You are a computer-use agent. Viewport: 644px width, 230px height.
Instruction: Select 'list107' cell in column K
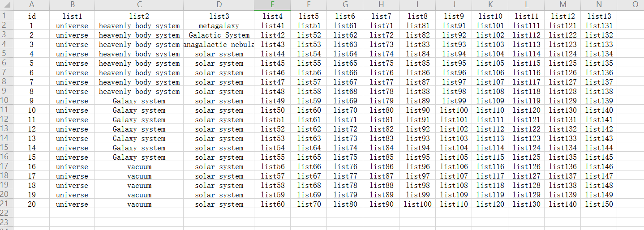[x=490, y=82]
